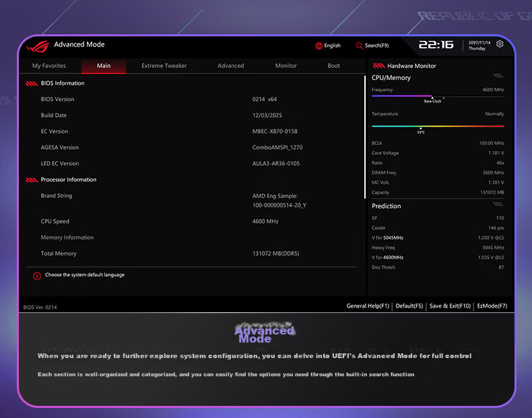The width and height of the screenshot is (532, 418).
Task: Switch to EzMode(F7)
Action: [x=492, y=306]
